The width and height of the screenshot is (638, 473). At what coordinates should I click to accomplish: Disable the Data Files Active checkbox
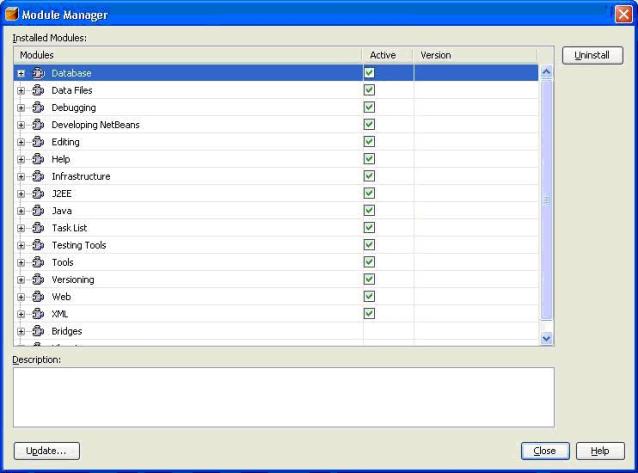pyautogui.click(x=369, y=90)
